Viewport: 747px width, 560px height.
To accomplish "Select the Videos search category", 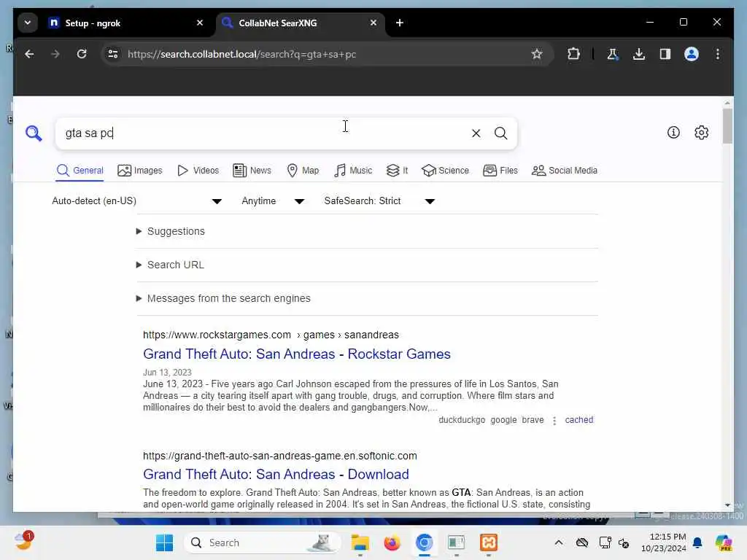I will (198, 171).
